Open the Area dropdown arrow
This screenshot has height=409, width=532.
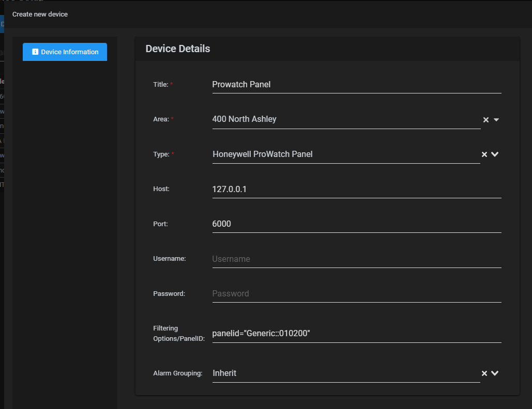[496, 119]
